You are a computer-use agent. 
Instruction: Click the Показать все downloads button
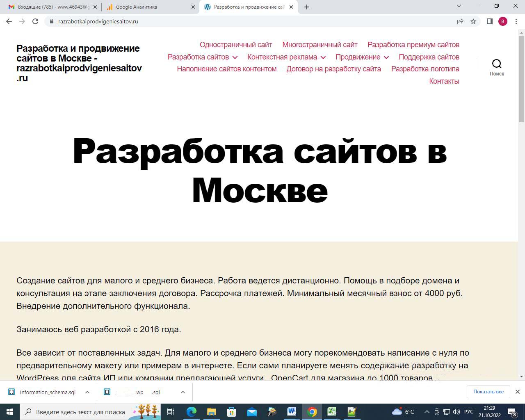click(488, 392)
